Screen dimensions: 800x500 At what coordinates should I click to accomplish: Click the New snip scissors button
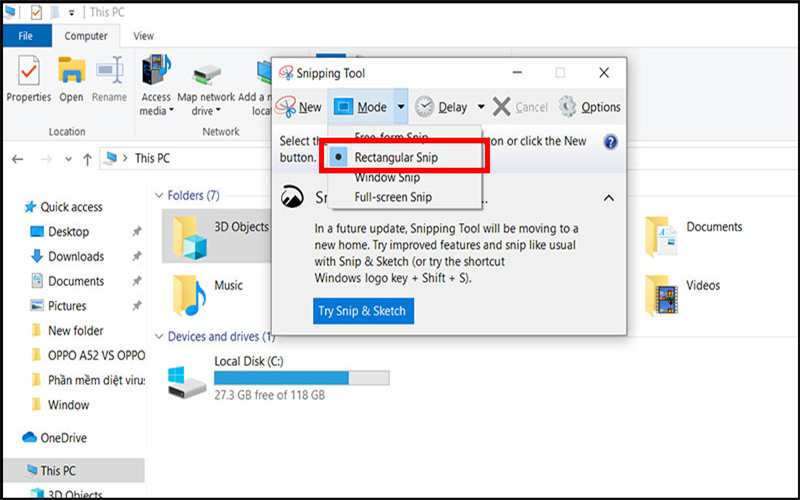tap(298, 107)
